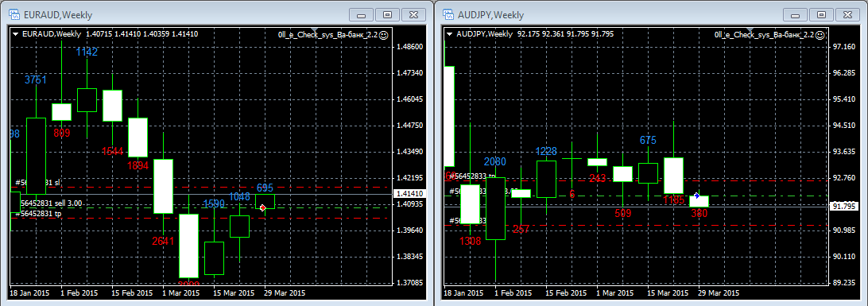Close the AUDJPY,Weekly chart window

pos(847,15)
